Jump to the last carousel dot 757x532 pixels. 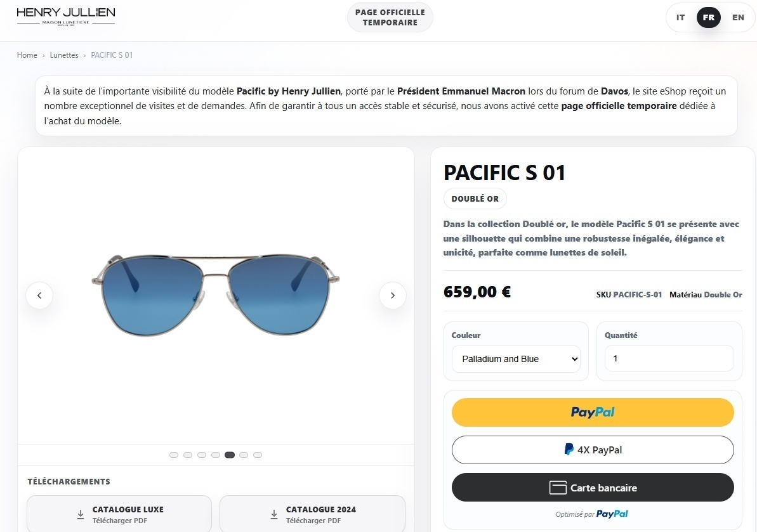[258, 455]
